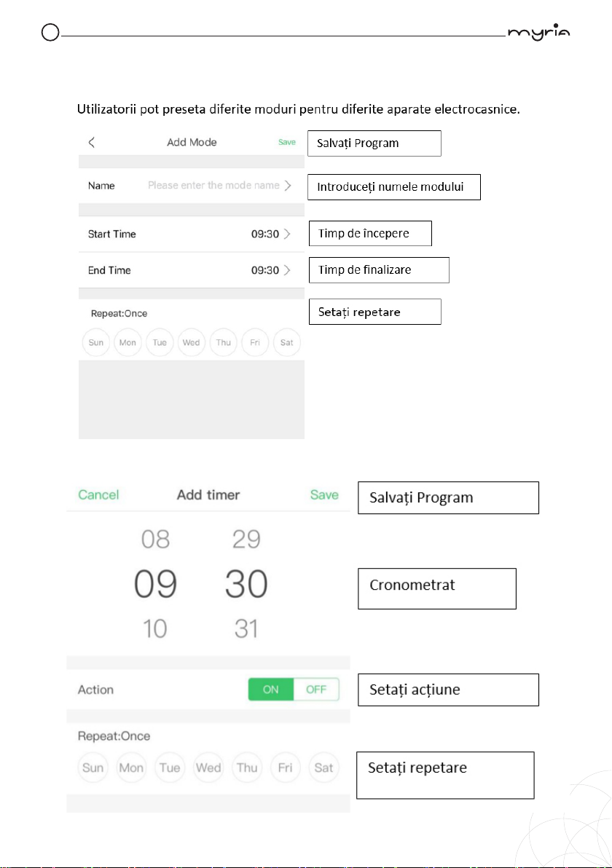Tap the back arrow in Add Mode

91,142
